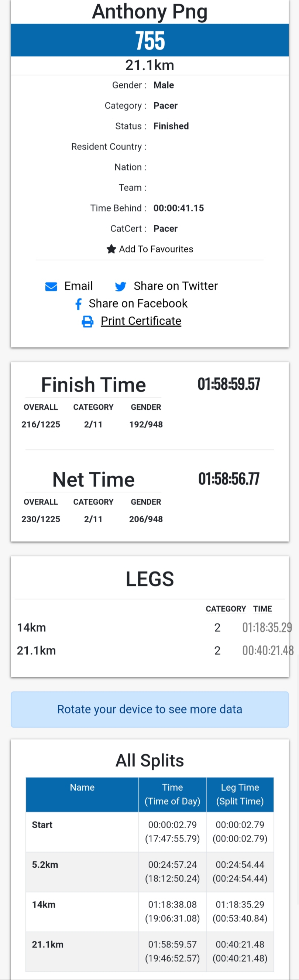The image size is (299, 980).
Task: Select Share on Twitter text
Action: click(x=176, y=286)
